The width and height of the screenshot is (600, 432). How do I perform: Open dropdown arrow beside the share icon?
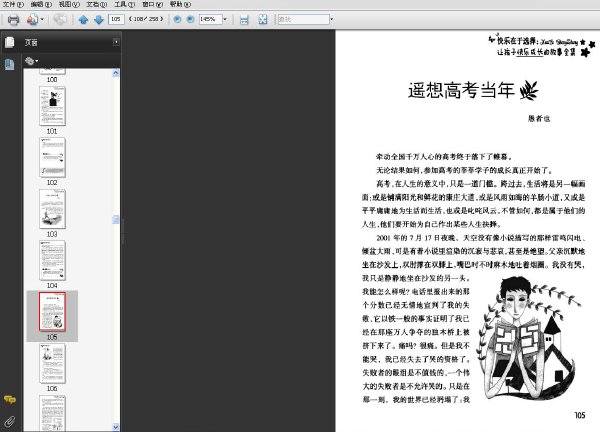[42, 19]
